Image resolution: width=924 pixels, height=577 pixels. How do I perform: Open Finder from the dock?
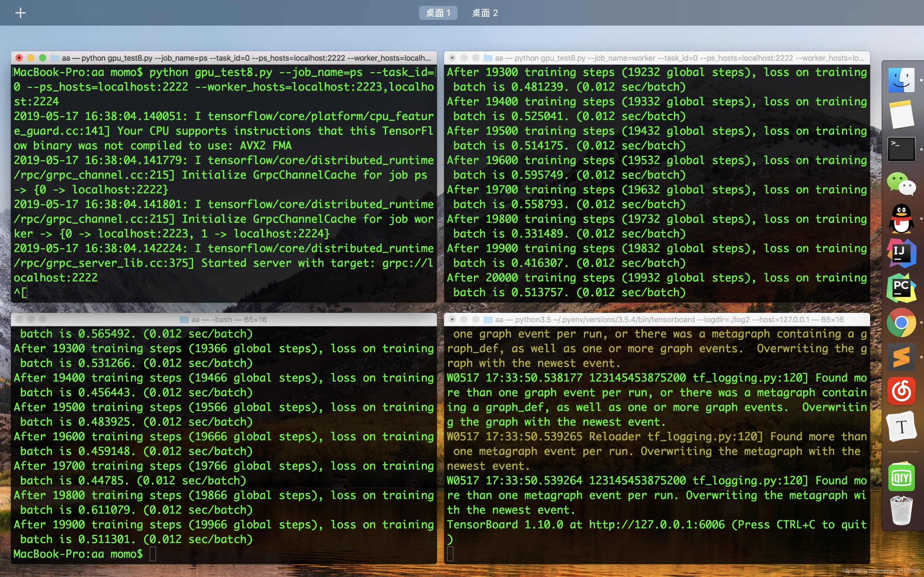[x=901, y=80]
